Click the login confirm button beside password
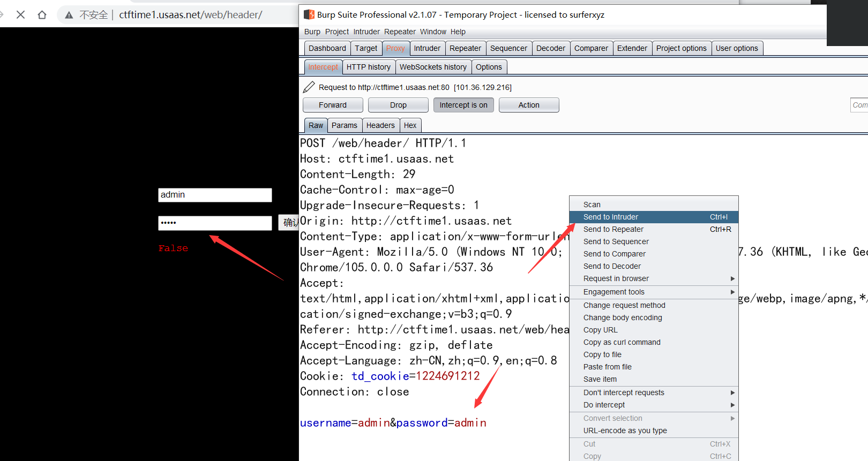This screenshot has height=461, width=868. 288,223
